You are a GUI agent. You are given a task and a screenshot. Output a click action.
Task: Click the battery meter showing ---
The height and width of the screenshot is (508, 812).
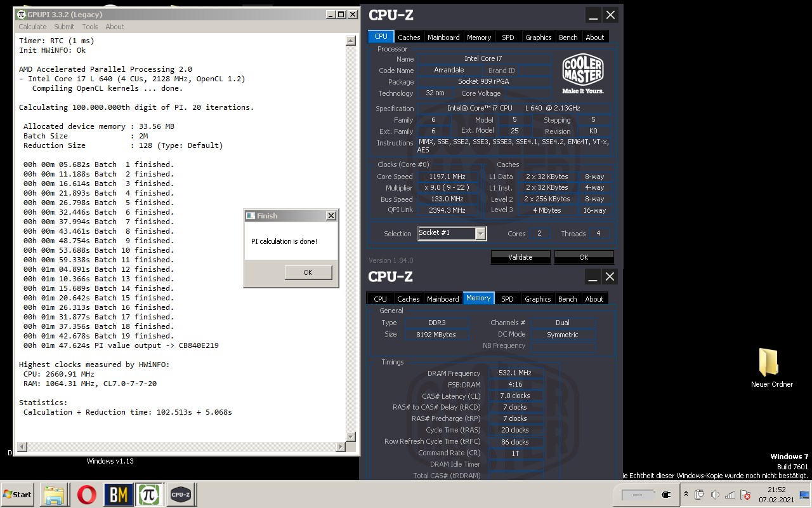[x=638, y=494]
